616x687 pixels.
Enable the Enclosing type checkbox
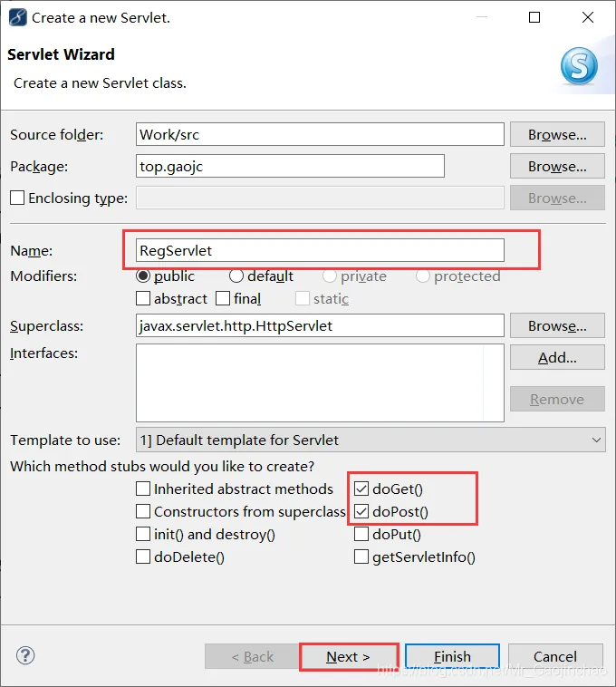17,198
